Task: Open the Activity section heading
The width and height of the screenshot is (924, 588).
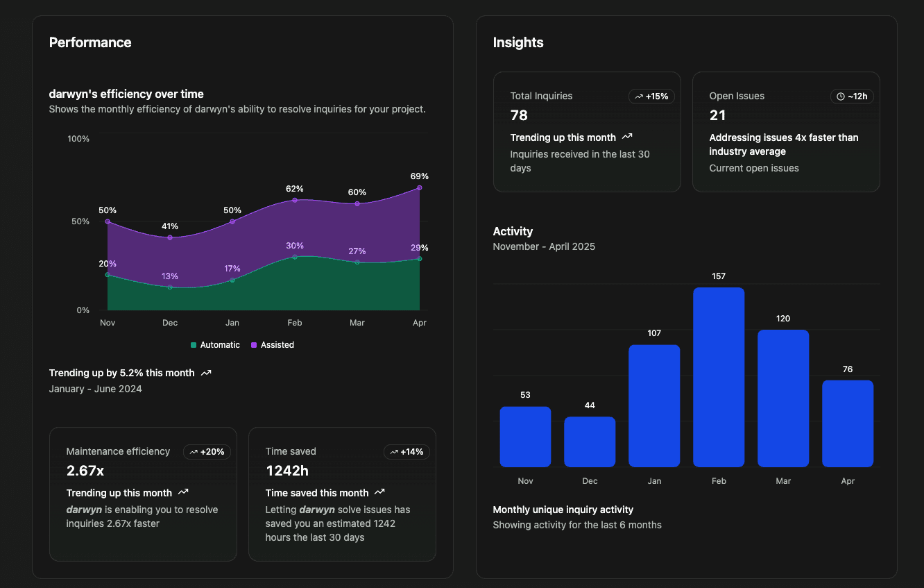Action: [x=513, y=231]
